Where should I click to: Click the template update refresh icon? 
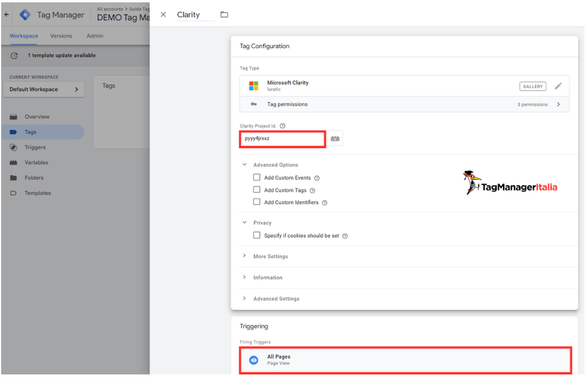(x=14, y=56)
